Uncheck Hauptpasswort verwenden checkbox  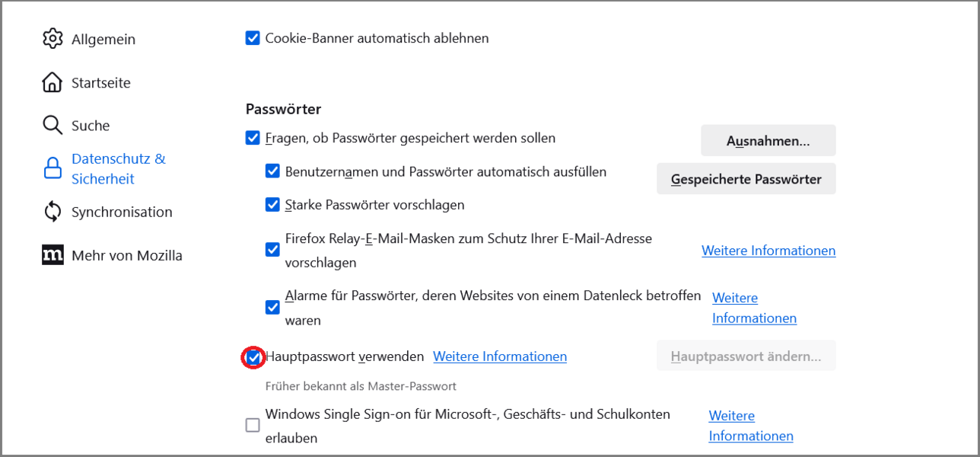point(253,356)
